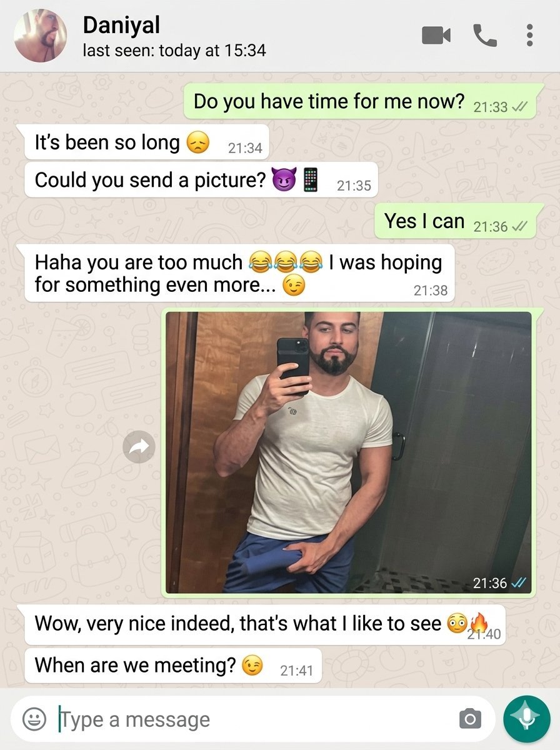Viewport: 560px width, 750px height.
Task: Tap the "Wow, very nice indeed" message
Action: (x=265, y=624)
